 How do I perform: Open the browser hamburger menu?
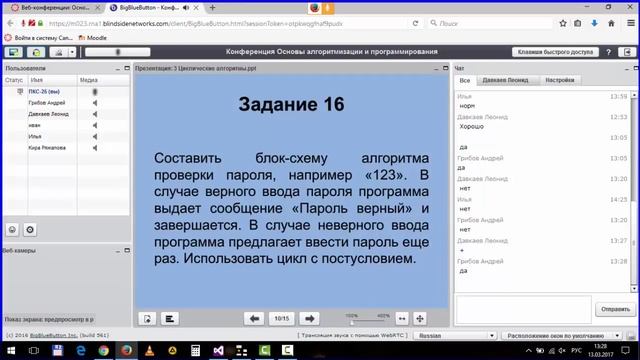point(631,23)
